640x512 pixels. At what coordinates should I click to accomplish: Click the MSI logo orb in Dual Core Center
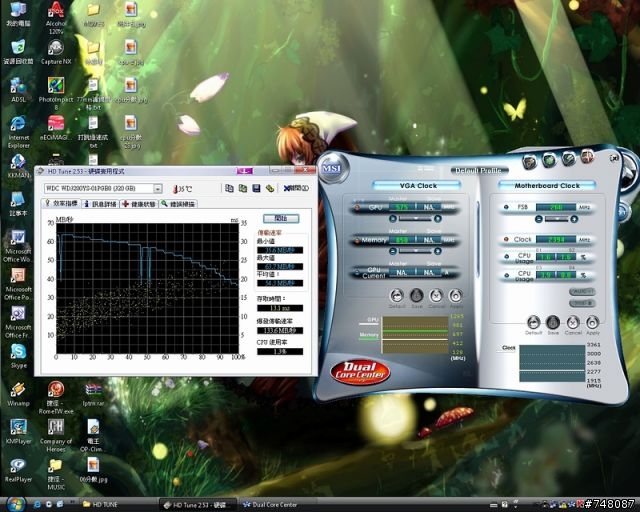point(333,168)
